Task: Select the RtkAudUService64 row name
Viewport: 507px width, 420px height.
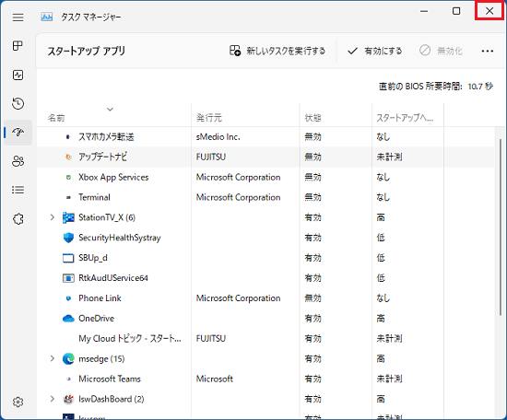Action: click(113, 278)
